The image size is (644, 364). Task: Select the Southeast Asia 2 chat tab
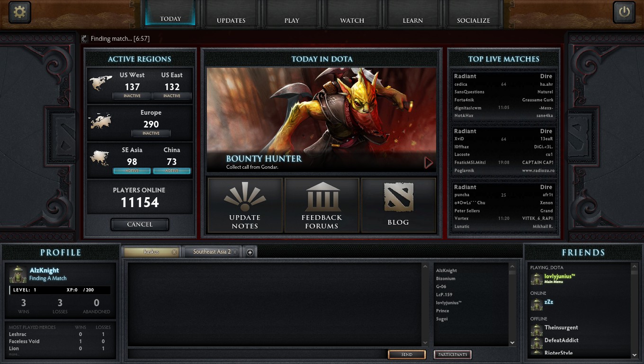[x=212, y=252]
